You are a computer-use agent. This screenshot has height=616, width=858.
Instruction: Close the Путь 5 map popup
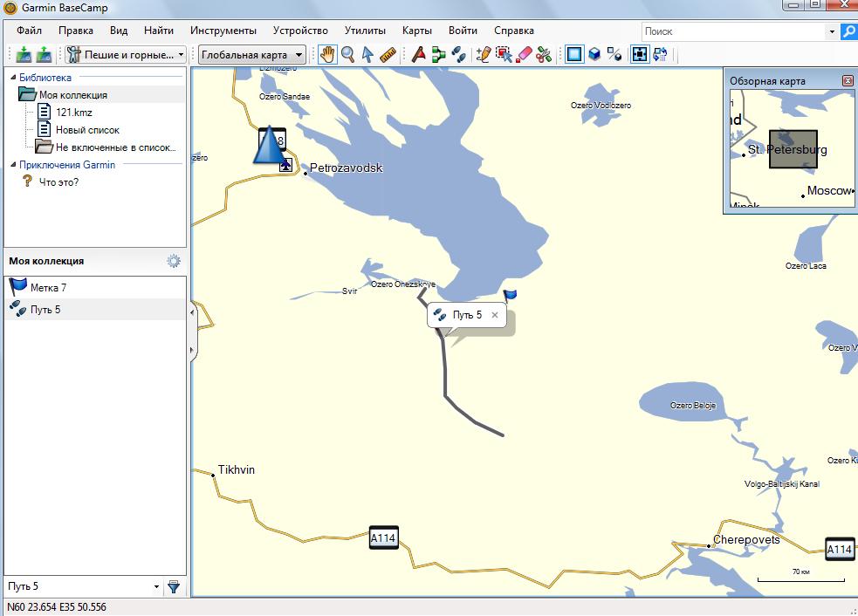pyautogui.click(x=495, y=315)
